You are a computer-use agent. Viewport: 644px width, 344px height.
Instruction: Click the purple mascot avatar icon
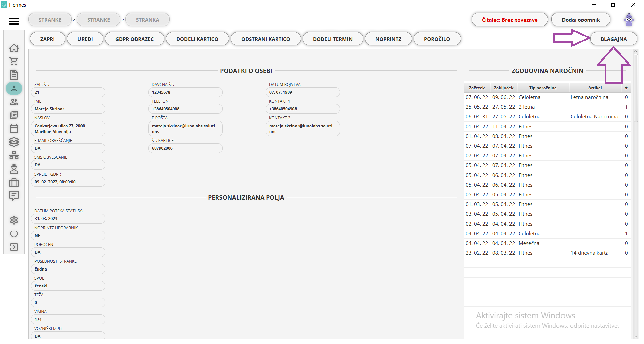629,20
